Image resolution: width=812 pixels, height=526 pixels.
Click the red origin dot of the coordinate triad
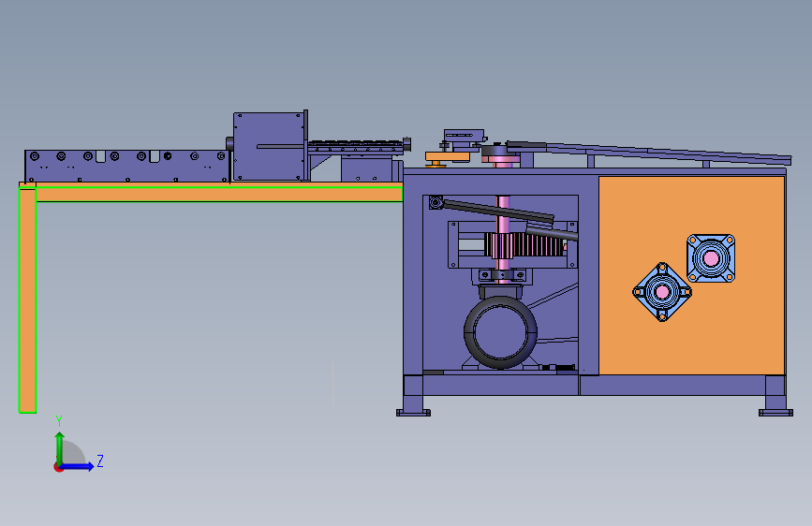coord(58,467)
